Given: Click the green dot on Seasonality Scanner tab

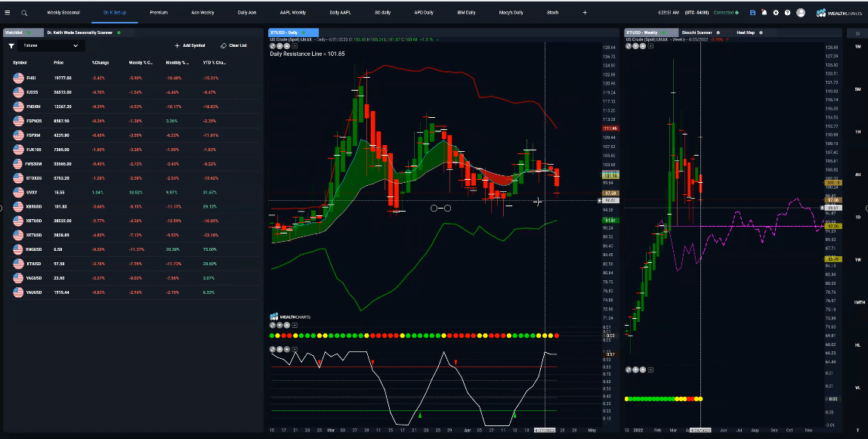Looking at the screenshot, I should pos(119,32).
